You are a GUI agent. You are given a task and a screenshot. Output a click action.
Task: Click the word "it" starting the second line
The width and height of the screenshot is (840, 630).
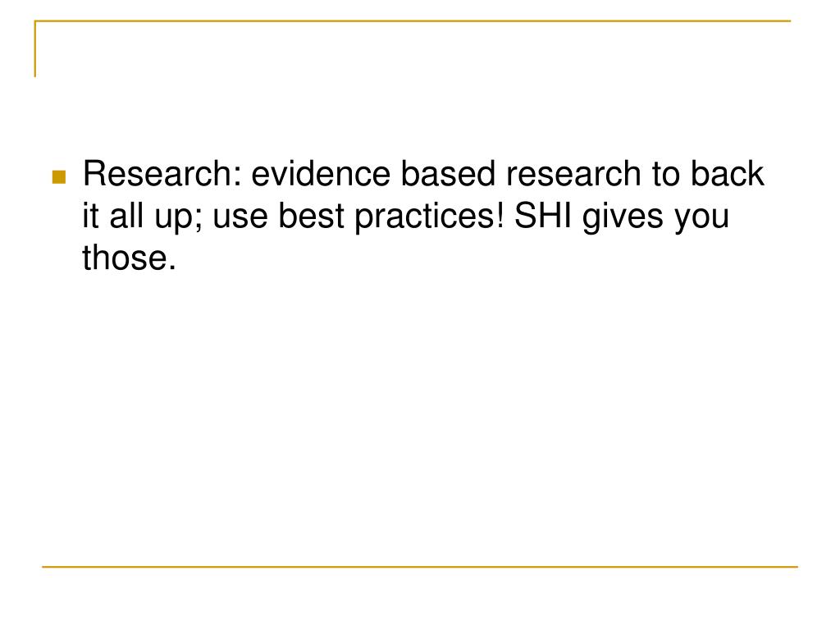pyautogui.click(x=90, y=216)
